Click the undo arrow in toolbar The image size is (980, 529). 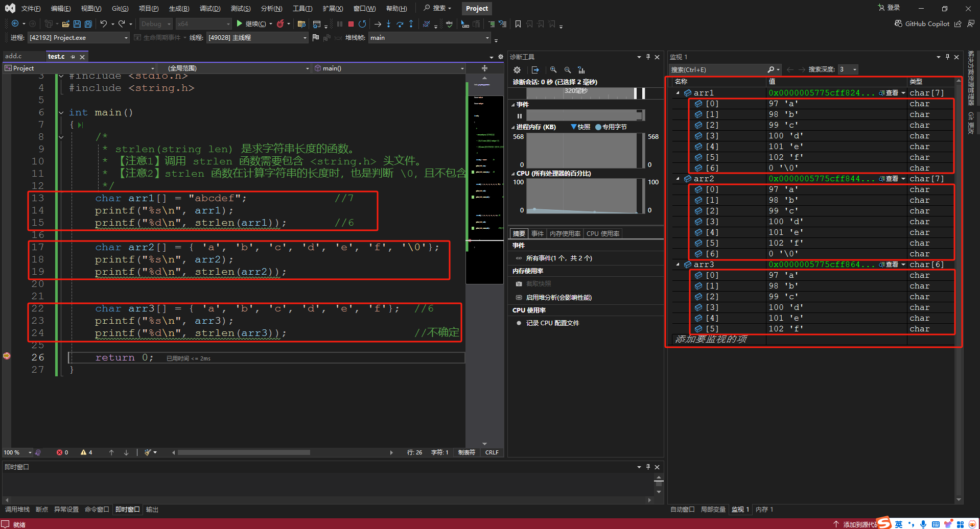coord(104,24)
